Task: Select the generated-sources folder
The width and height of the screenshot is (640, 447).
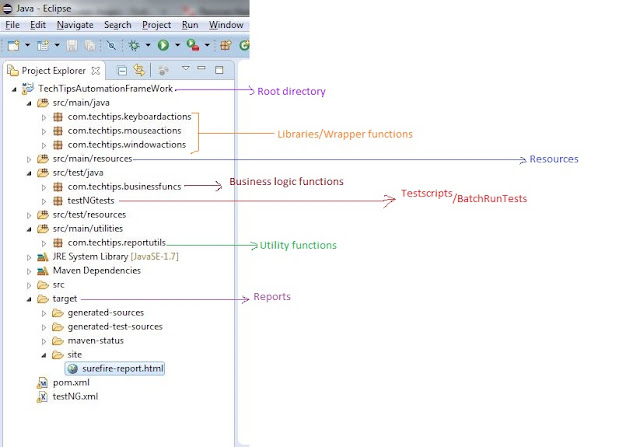Action: coord(106,313)
